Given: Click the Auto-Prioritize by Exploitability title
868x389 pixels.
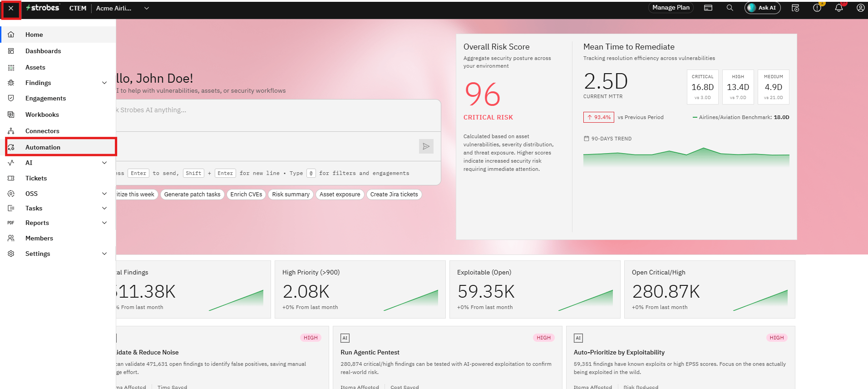Looking at the screenshot, I should 619,352.
